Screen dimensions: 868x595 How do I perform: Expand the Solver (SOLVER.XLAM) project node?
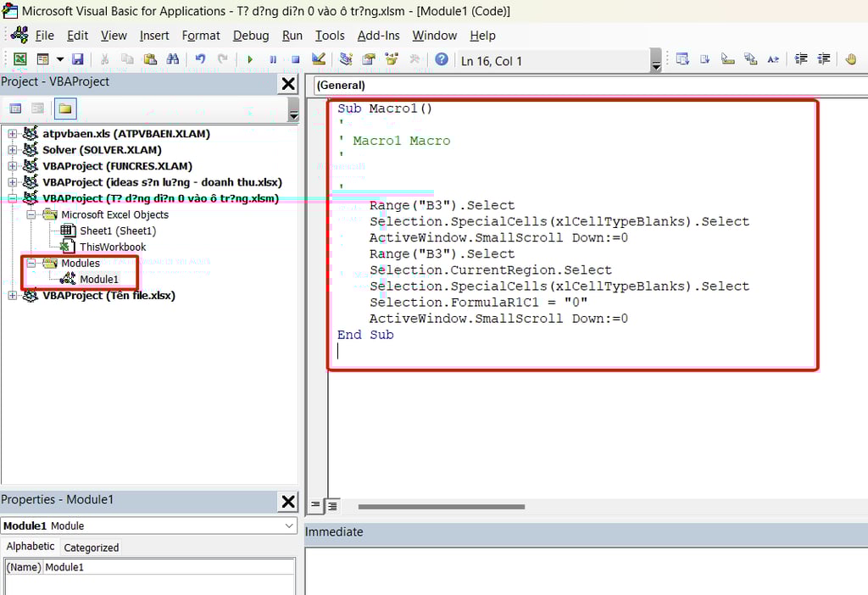point(12,149)
